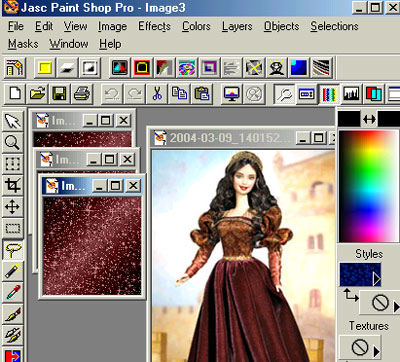
Task: Click the Cut scissors icon
Action: (x=157, y=94)
